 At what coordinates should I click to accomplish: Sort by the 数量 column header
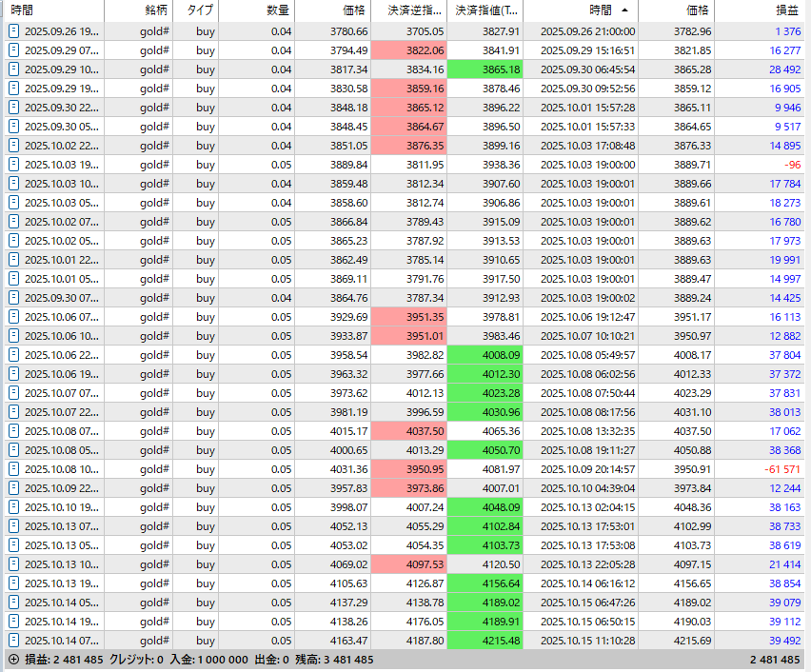tap(257, 10)
